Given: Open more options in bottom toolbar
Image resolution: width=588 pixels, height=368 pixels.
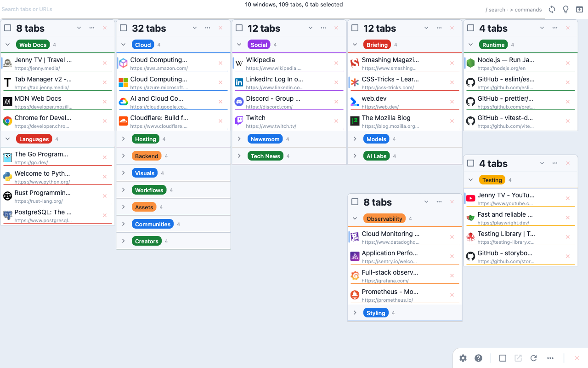Looking at the screenshot, I should point(550,358).
